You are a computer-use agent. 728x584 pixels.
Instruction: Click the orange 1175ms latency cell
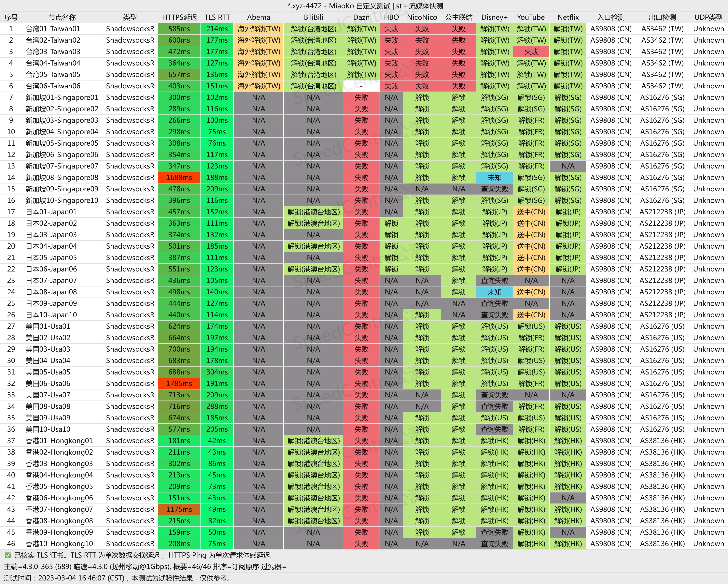[179, 509]
